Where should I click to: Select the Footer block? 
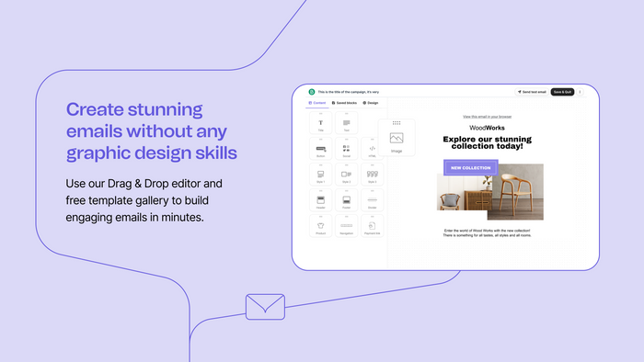click(346, 200)
